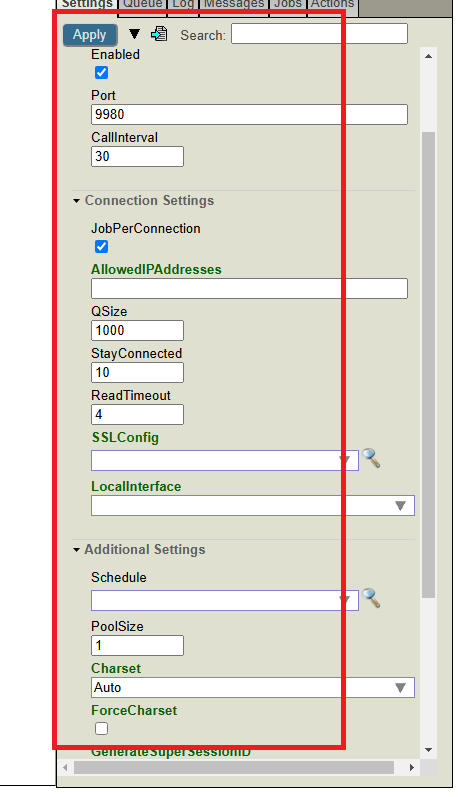The height and width of the screenshot is (797, 459).
Task: Toggle the JobPerConnection checkbox
Action: click(102, 247)
